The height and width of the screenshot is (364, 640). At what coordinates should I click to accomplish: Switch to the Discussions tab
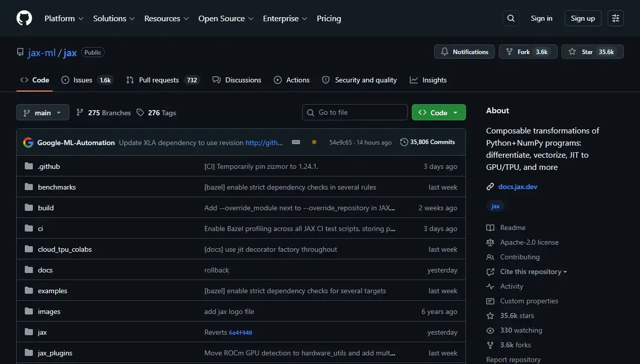[x=237, y=80]
